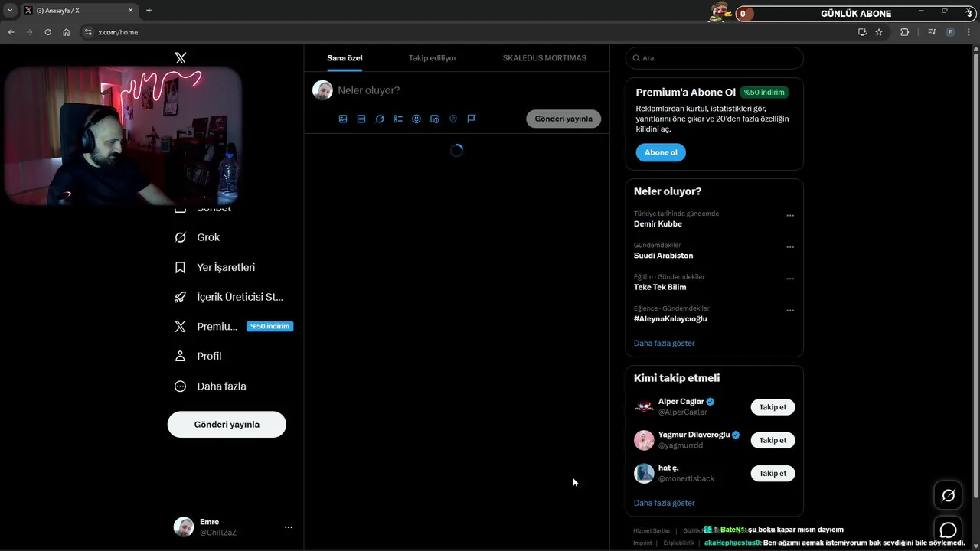Close the Anasayfa / X tab
980x551 pixels.
(130, 10)
